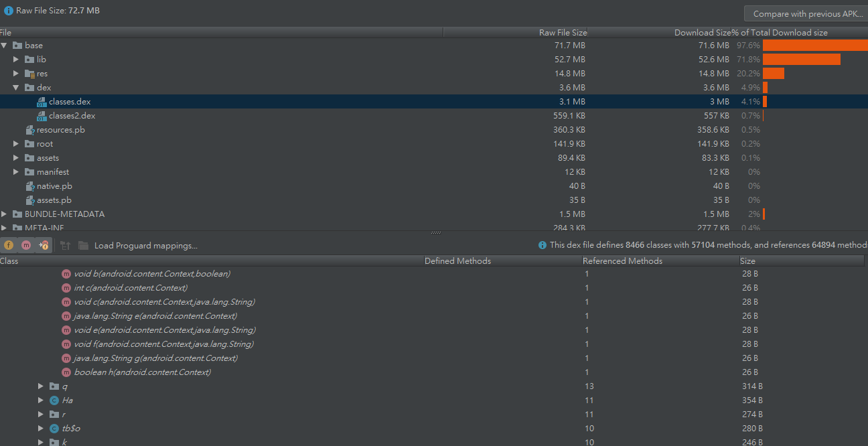Select the base folder icon
This screenshot has width=868, height=446.
point(17,46)
